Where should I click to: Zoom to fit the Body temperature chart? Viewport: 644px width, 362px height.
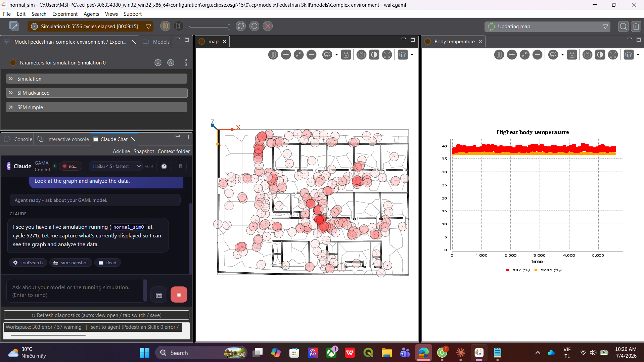point(524,55)
